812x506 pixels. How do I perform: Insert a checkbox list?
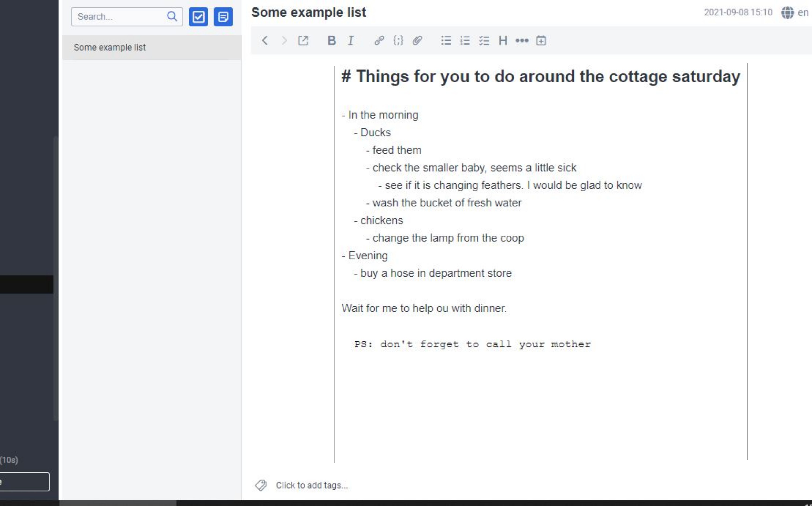click(484, 41)
